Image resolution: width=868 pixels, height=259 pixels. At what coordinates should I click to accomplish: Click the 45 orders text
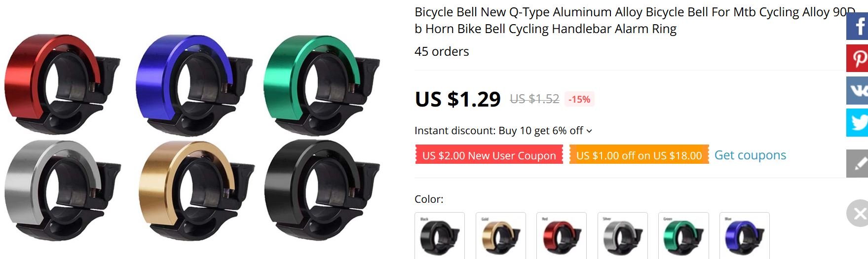coord(442,51)
